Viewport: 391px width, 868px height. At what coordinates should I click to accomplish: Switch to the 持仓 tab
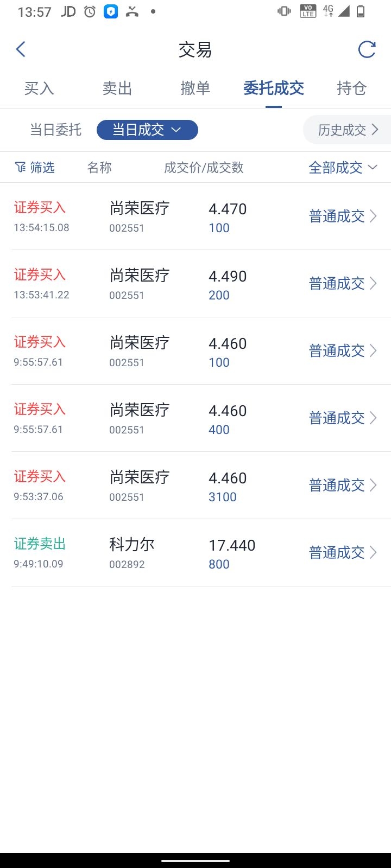(352, 88)
